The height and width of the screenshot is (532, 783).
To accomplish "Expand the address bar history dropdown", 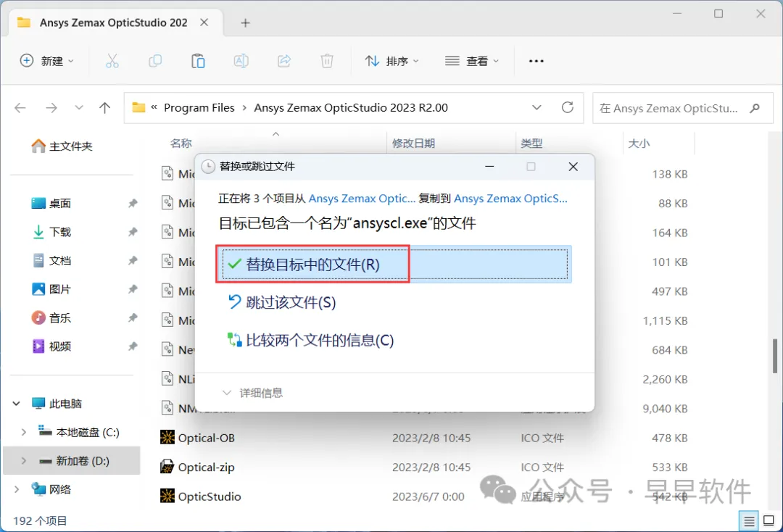I will [536, 107].
